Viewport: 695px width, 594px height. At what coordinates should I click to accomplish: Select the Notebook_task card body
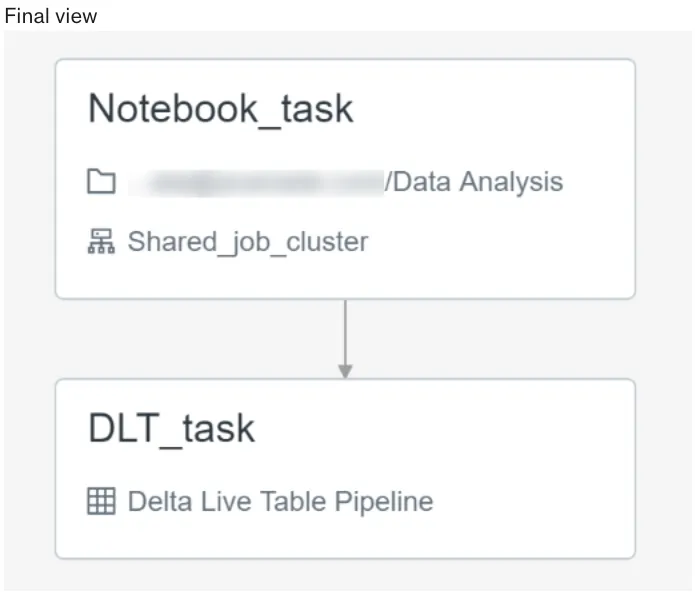click(345, 179)
